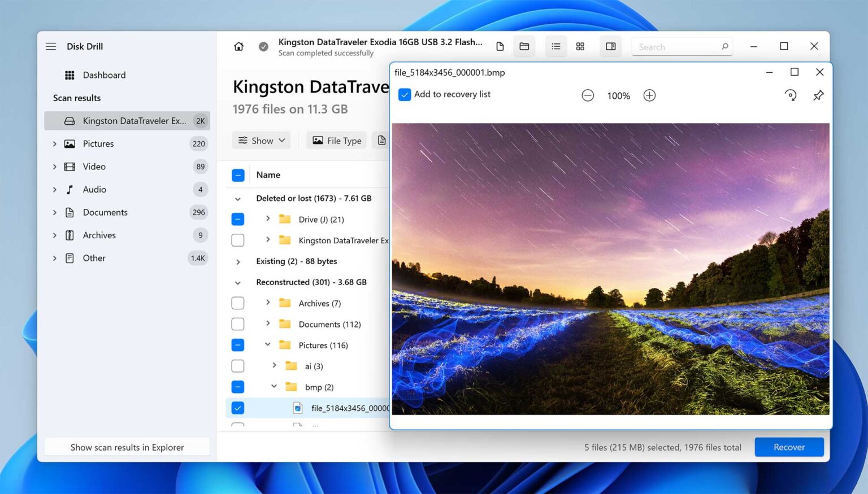Uncheck Add to recovery list
868x494 pixels.
(x=404, y=94)
